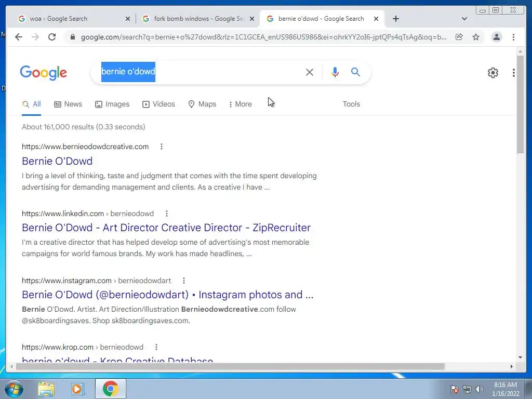Open the volume speaker tray icon
This screenshot has width=532, height=399.
tap(479, 389)
